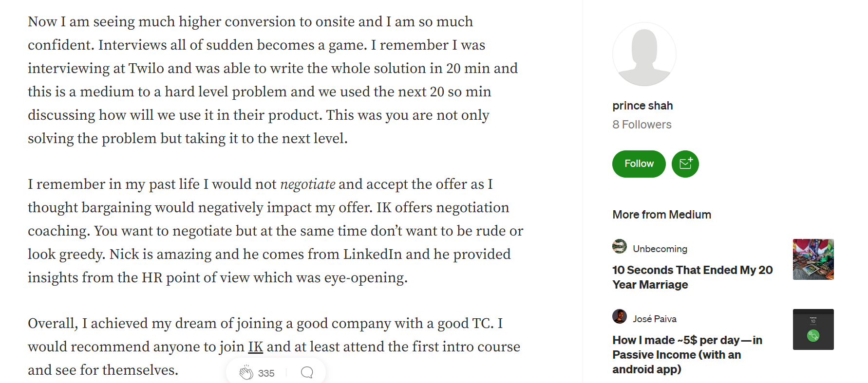Open the underlined IK link
Screen dimensions: 868x383
pos(255,347)
